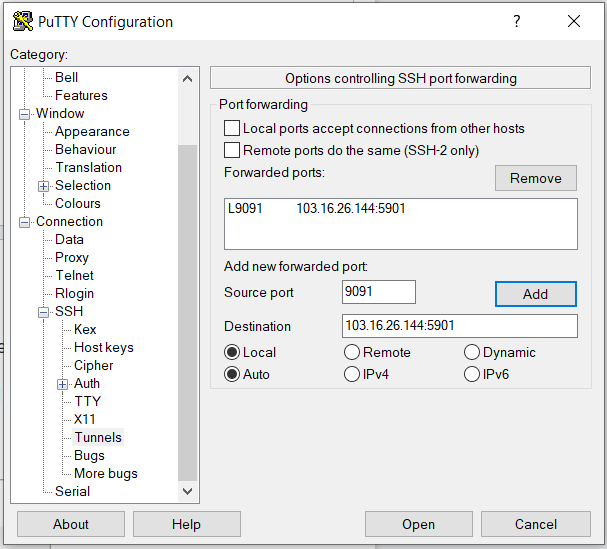Open the Features category
The image size is (607, 549).
(81, 95)
